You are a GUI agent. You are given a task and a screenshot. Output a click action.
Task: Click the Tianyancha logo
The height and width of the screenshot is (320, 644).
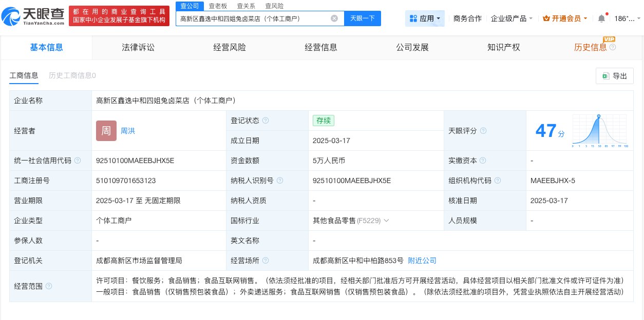tap(32, 15)
